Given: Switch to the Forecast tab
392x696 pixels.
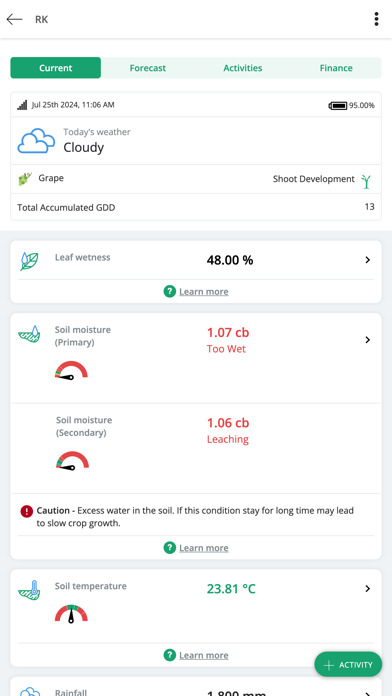Looking at the screenshot, I should [148, 68].
